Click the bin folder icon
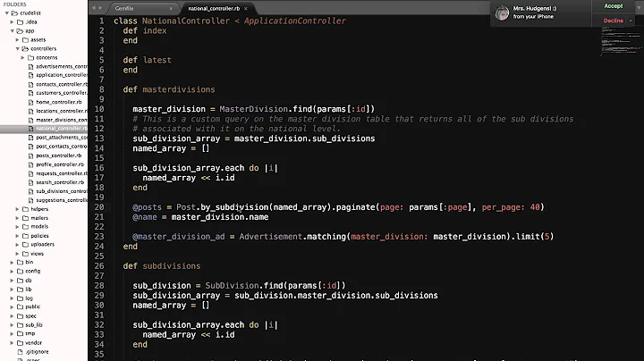644x361 pixels. (x=20, y=262)
